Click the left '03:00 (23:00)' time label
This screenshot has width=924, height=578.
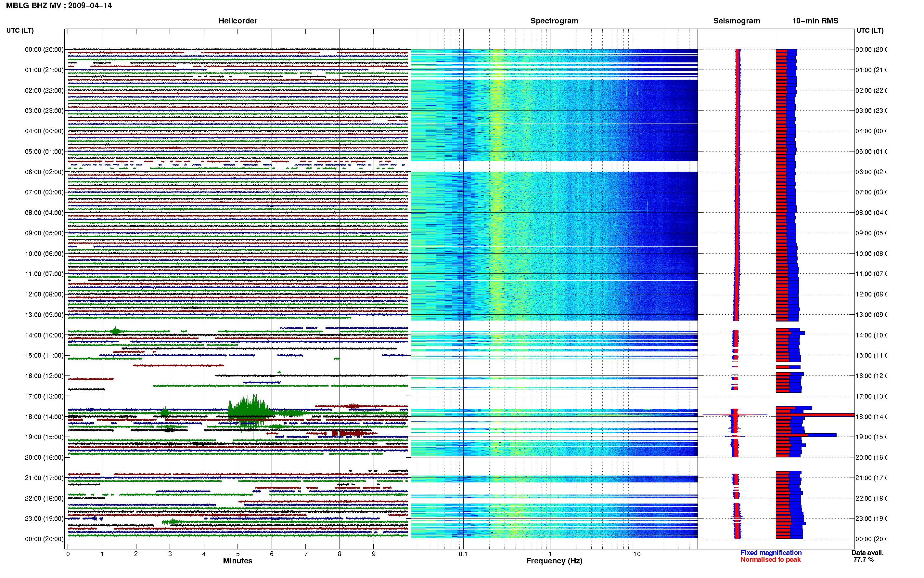(44, 111)
